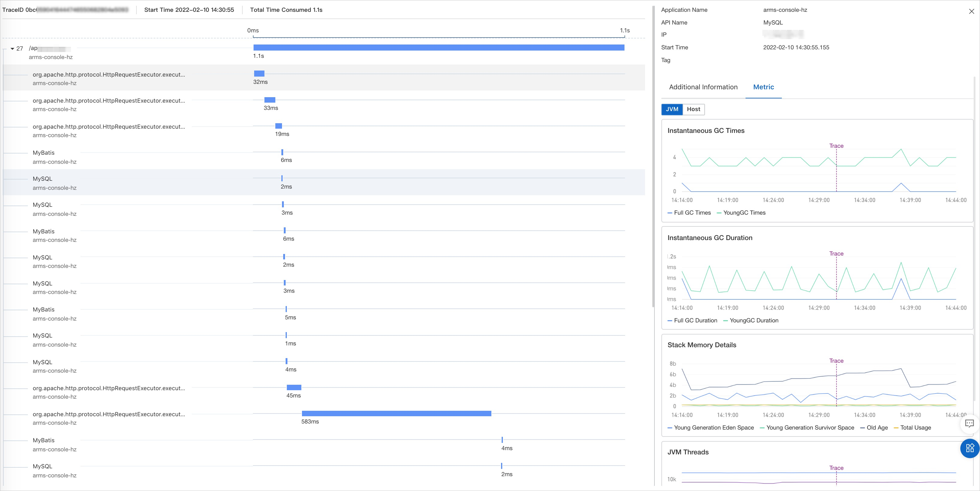This screenshot has width=980, height=491.
Task: Click the 45ms span duration bar
Action: click(x=294, y=387)
